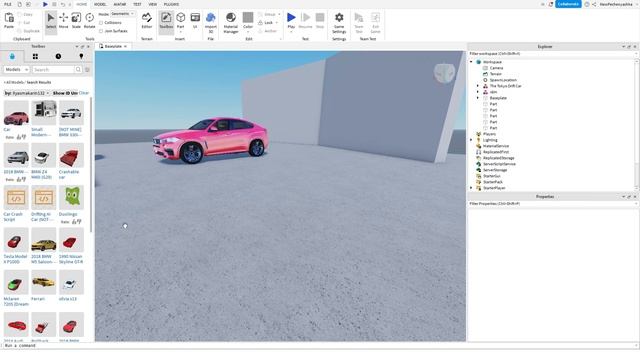Viewport: 640px width, 360px height.
Task: Switch to the AVATAR ribbon tab
Action: [x=120, y=4]
